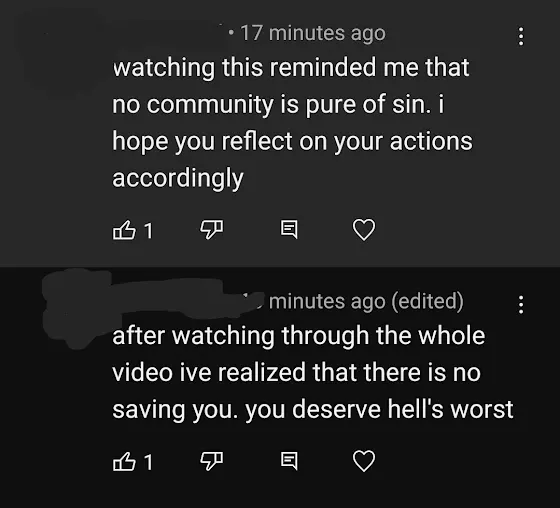Screen dimensions: 560x508
Task: Give a heart to the edited comment
Action: (x=364, y=461)
